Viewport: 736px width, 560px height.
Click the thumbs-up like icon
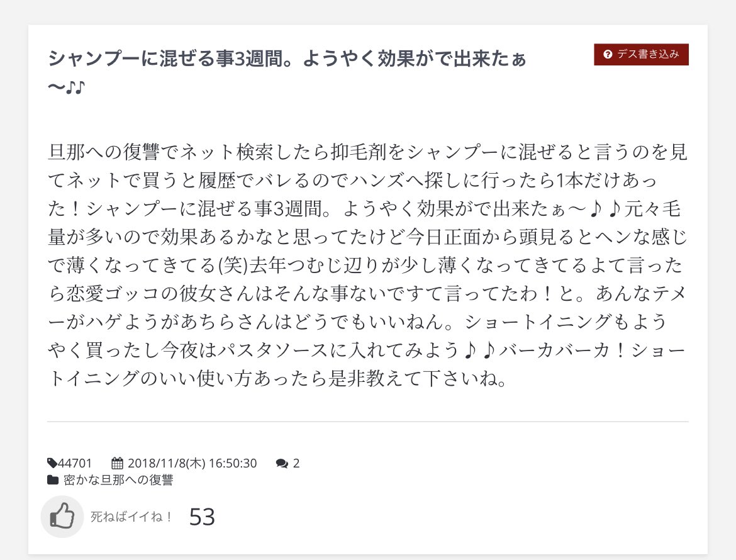point(62,517)
